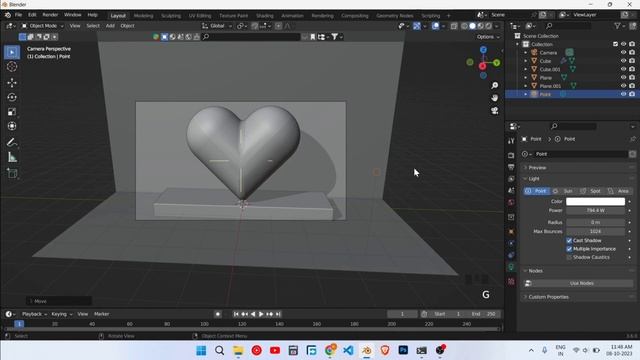This screenshot has width=640, height=360.
Task: Toggle X-ray display in viewport header
Action: pos(454,26)
